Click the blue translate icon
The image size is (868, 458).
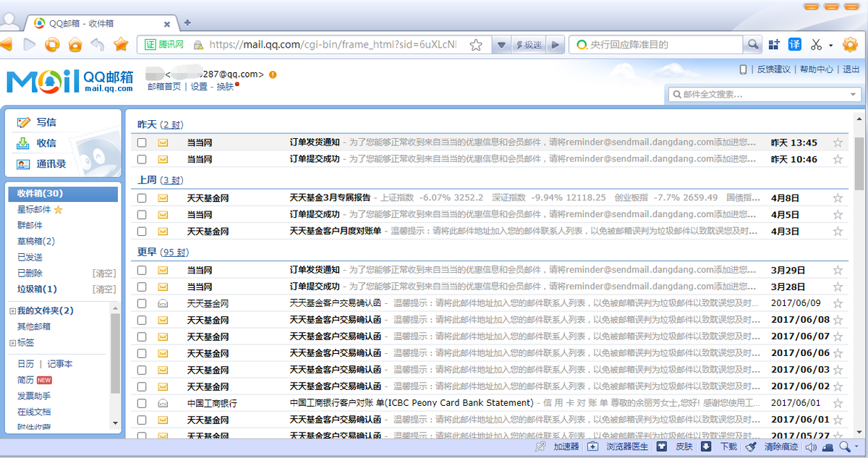(794, 45)
